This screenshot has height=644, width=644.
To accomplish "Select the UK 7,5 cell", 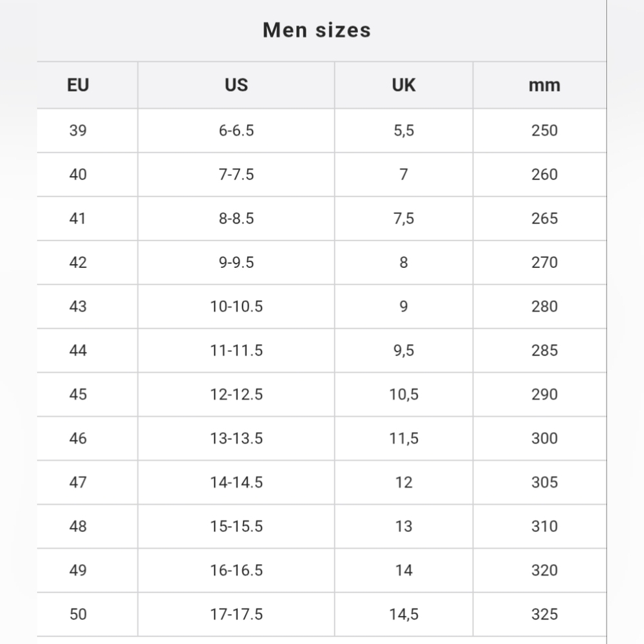I will (404, 218).
